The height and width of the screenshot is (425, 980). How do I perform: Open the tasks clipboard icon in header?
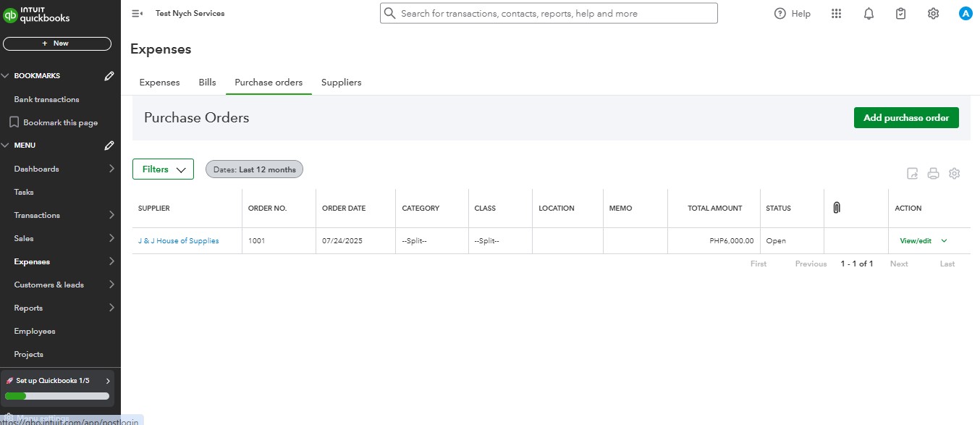pyautogui.click(x=901, y=14)
